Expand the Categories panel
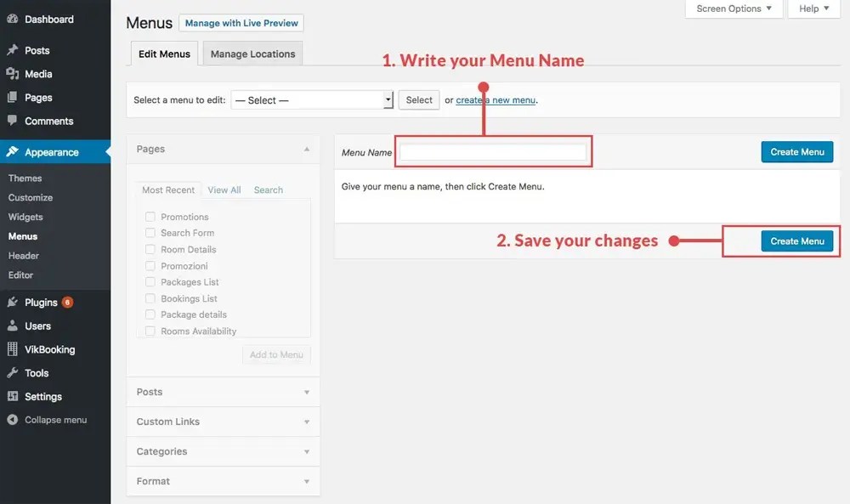The height and width of the screenshot is (504, 850). coord(223,451)
